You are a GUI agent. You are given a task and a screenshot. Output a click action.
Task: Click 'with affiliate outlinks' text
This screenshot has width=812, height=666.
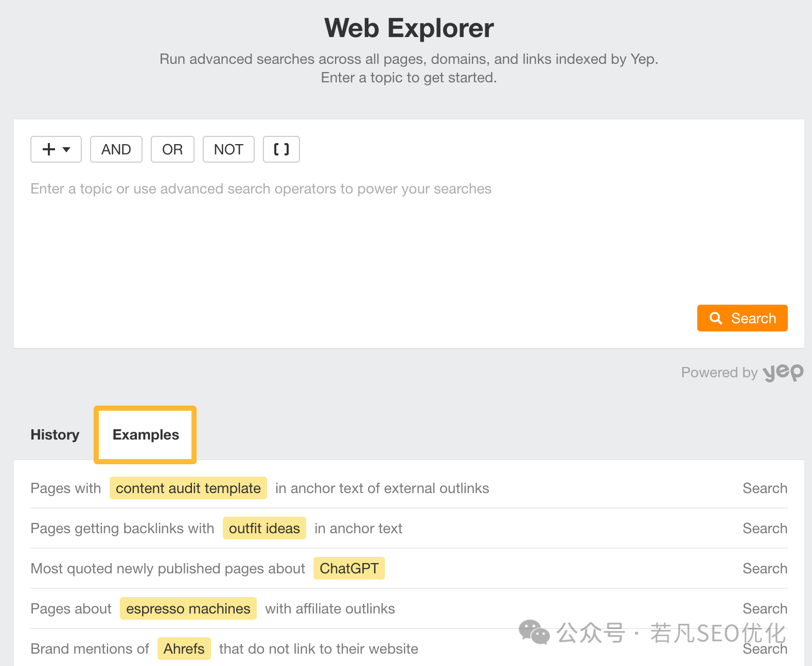coord(330,609)
